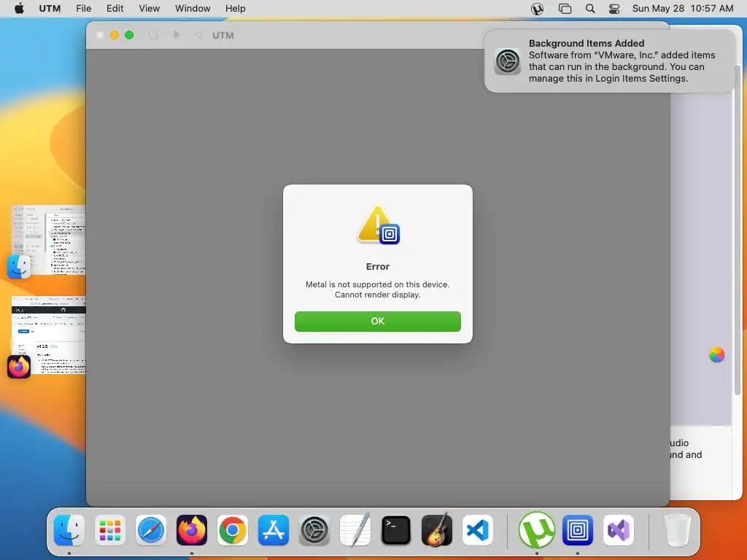Open GarageBand from the Dock
This screenshot has height=560, width=747.
click(x=437, y=530)
